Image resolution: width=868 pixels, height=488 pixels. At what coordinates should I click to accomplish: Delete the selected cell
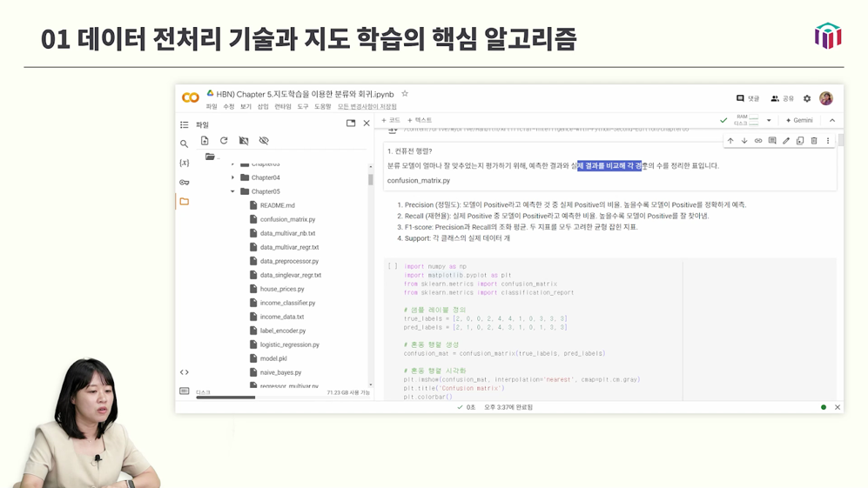814,141
